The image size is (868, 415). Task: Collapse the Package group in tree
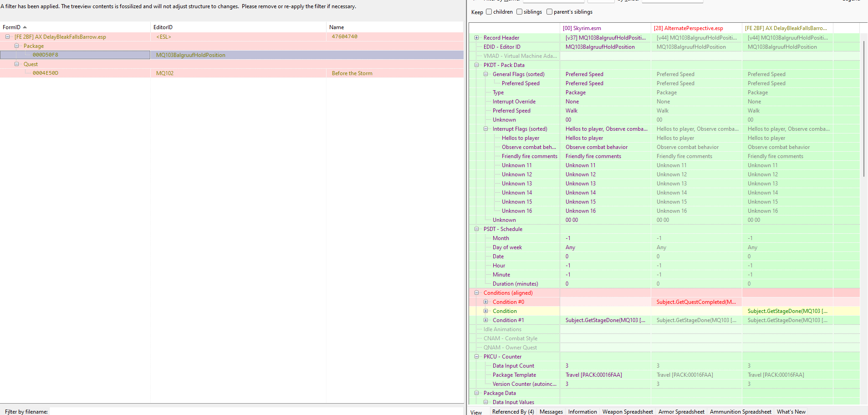click(16, 46)
